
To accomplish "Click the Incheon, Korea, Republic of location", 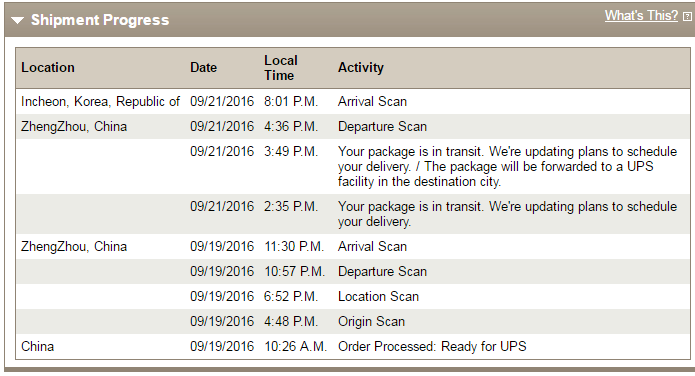I will coord(100,102).
